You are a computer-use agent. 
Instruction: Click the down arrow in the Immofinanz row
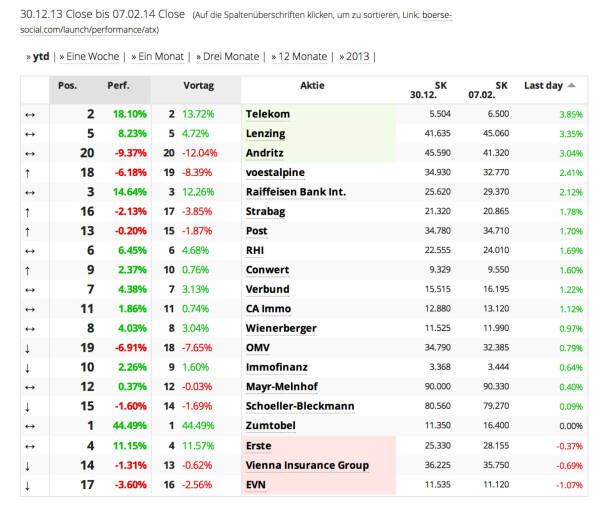27,367
